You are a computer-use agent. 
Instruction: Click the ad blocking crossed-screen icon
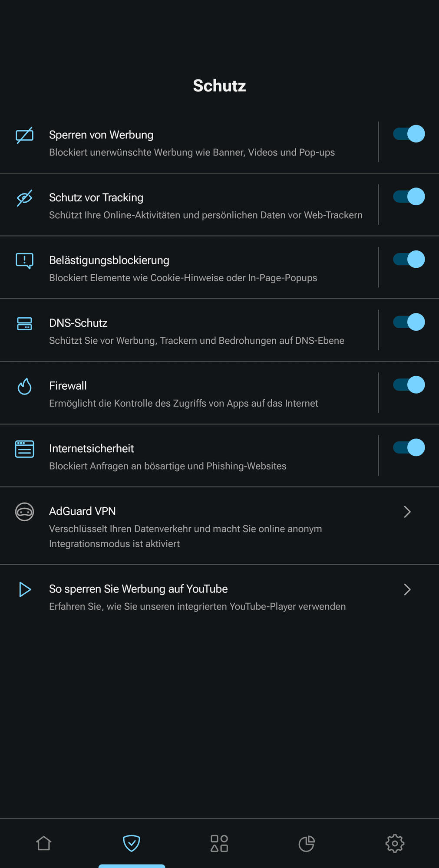click(25, 135)
